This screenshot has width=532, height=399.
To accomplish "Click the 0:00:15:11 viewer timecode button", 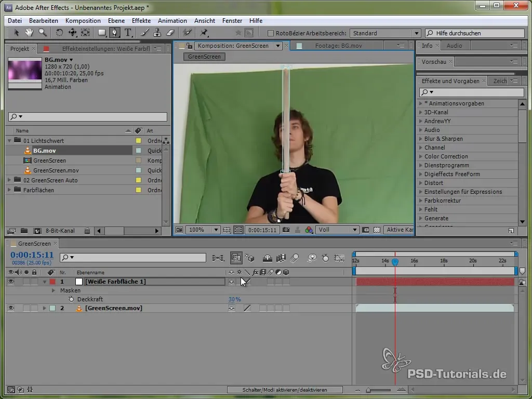I will [x=262, y=230].
